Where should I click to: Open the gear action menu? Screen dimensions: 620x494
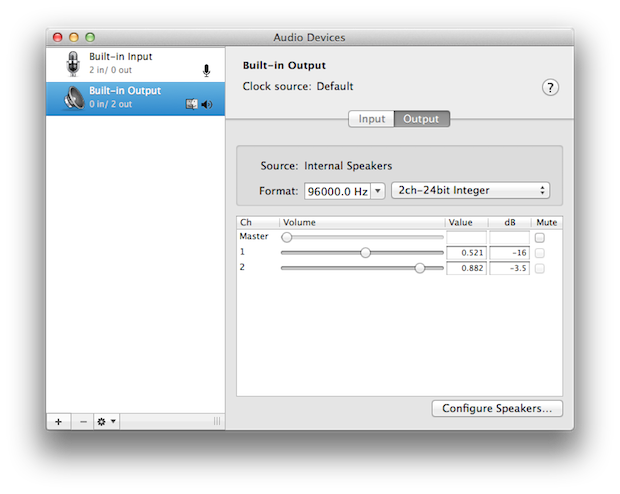tap(106, 422)
